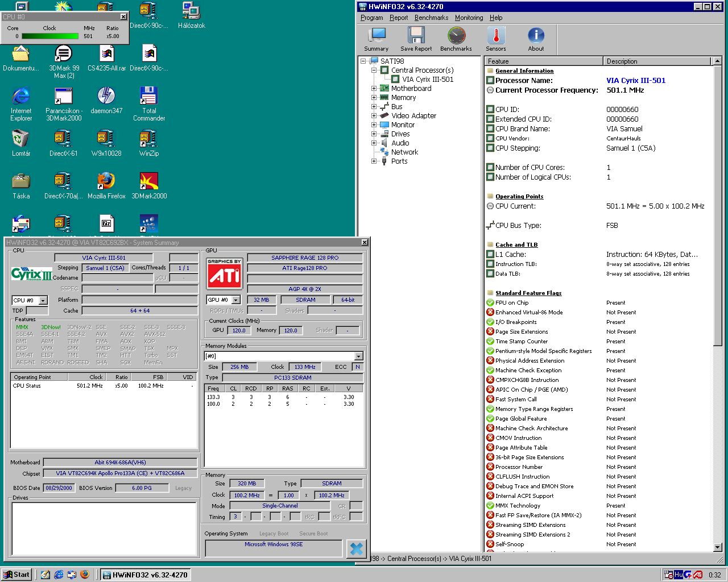Open the Dokumentumok folder icon

point(21,58)
